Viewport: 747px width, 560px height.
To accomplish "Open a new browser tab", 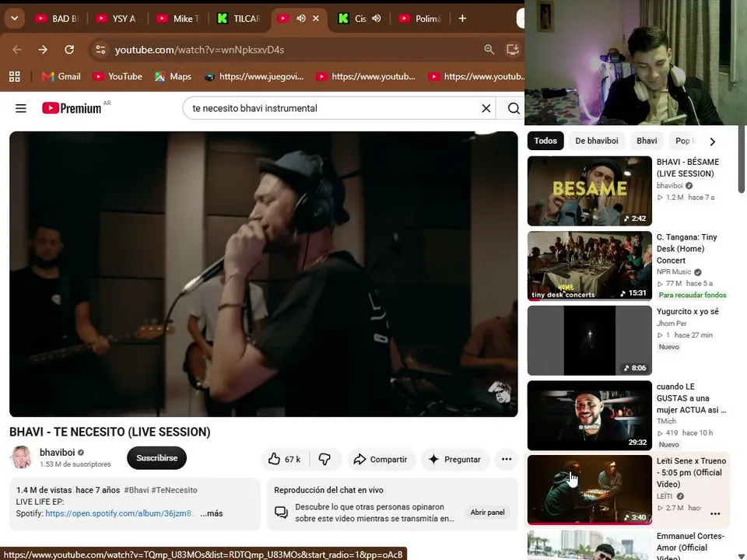I will pos(462,19).
